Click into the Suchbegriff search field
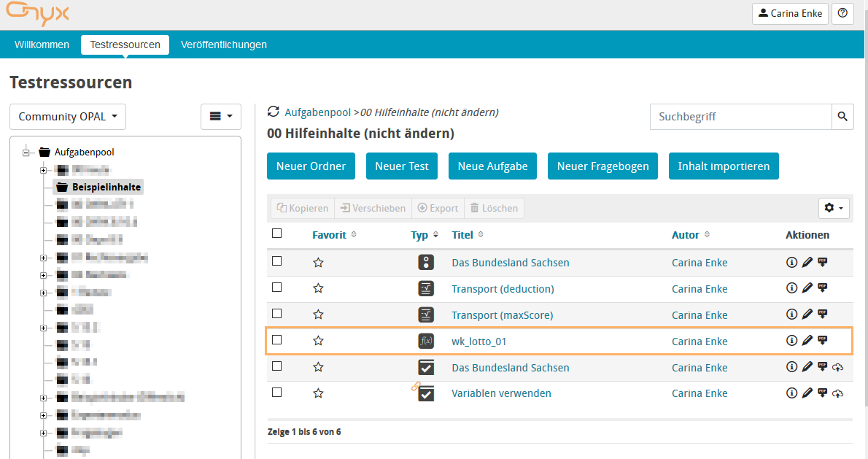Image resolution: width=868 pixels, height=459 pixels. point(740,117)
